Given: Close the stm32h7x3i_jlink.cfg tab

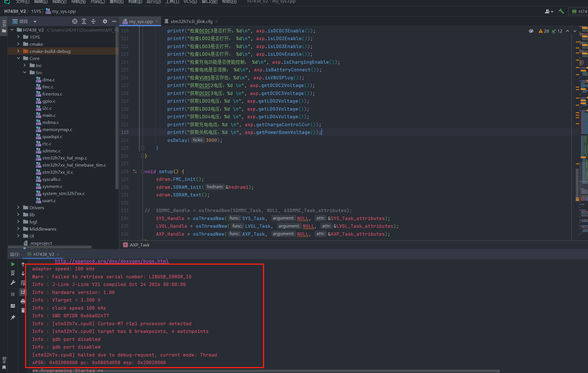Looking at the screenshot, I should pos(217,21).
